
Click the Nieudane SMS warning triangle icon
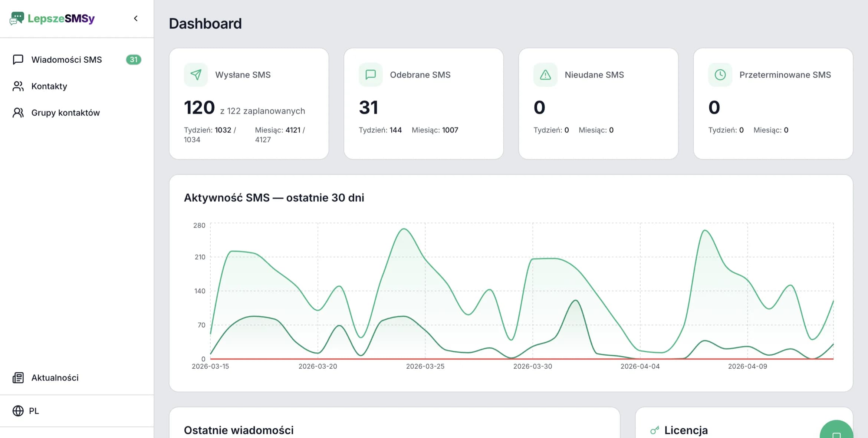click(x=545, y=75)
